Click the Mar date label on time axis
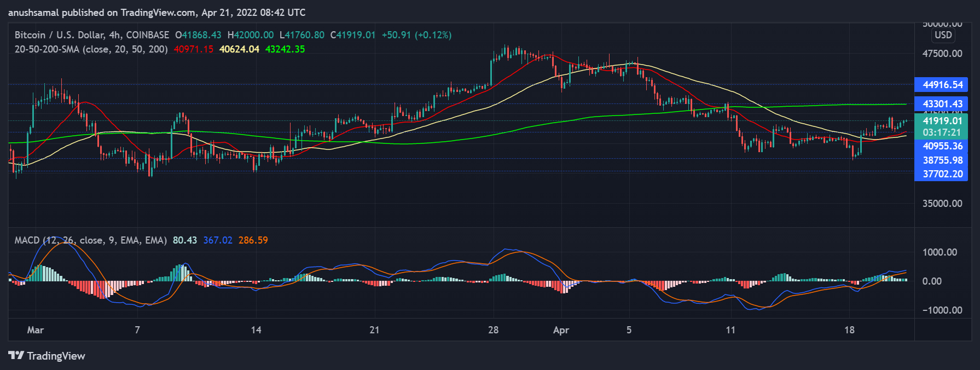 [x=36, y=330]
